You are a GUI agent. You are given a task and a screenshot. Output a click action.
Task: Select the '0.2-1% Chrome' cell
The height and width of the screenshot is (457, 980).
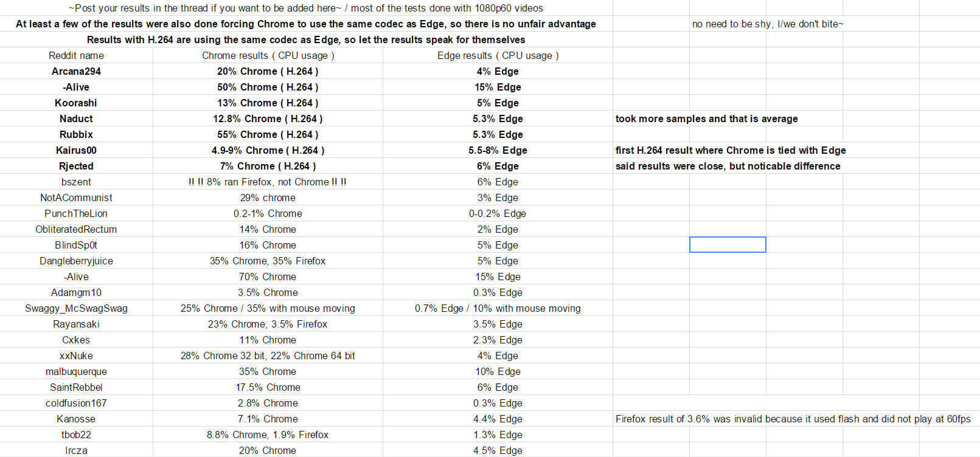click(268, 213)
